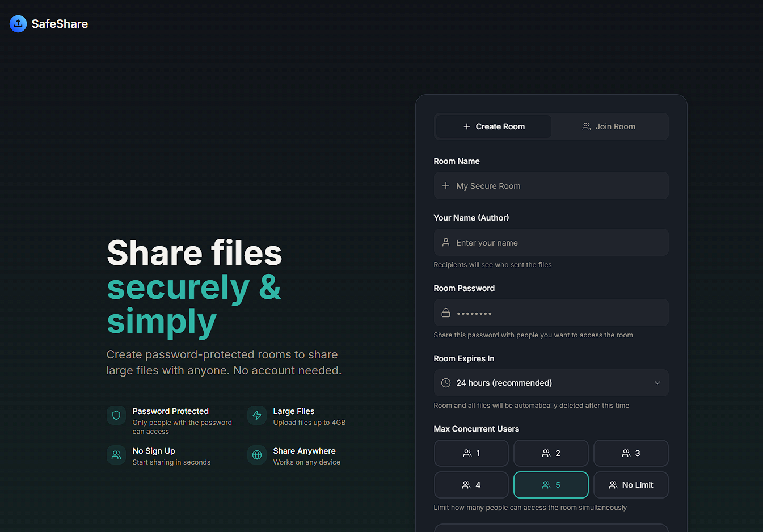Click the hint about sharing this password
The width and height of the screenshot is (763, 532).
tap(533, 335)
